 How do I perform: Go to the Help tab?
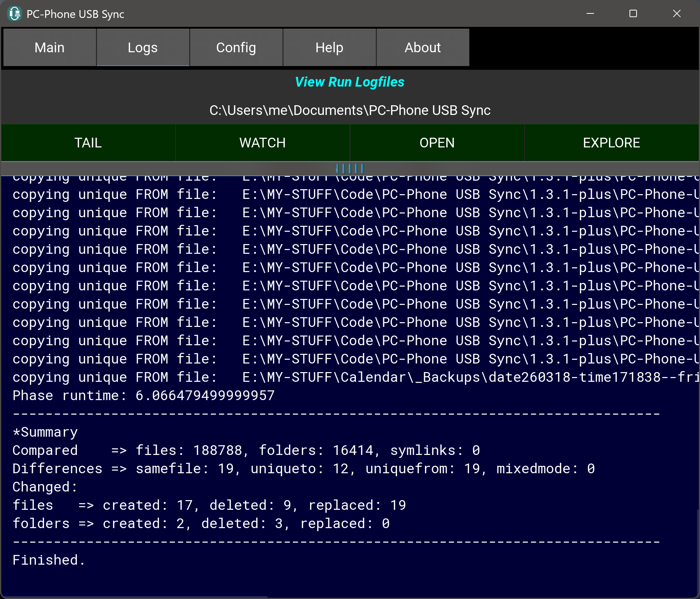click(x=329, y=47)
